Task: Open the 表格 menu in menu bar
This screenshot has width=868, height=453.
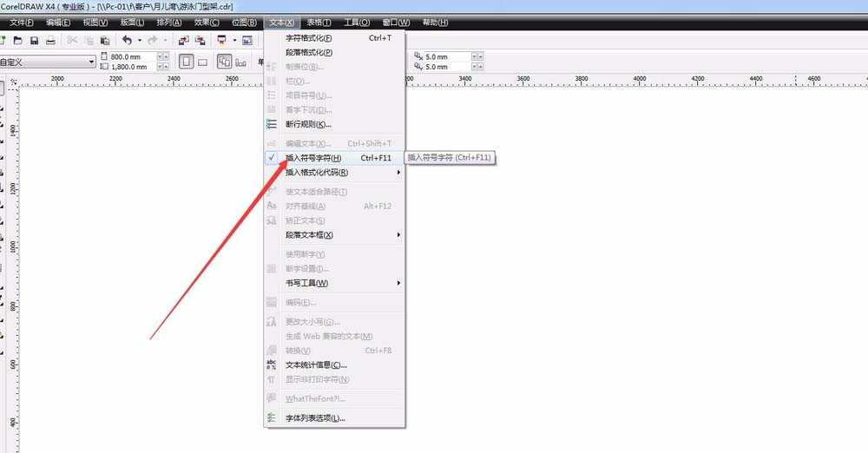Action: (319, 22)
